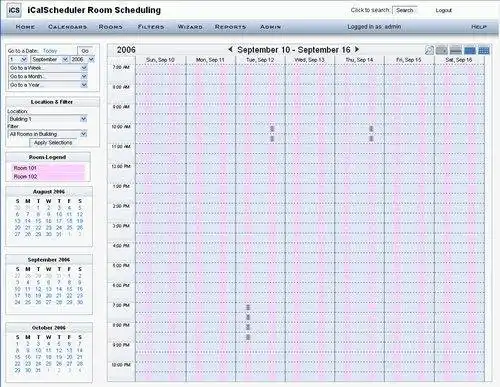Click the 12:00 PM time label
500x387 pixels.
(x=121, y=166)
